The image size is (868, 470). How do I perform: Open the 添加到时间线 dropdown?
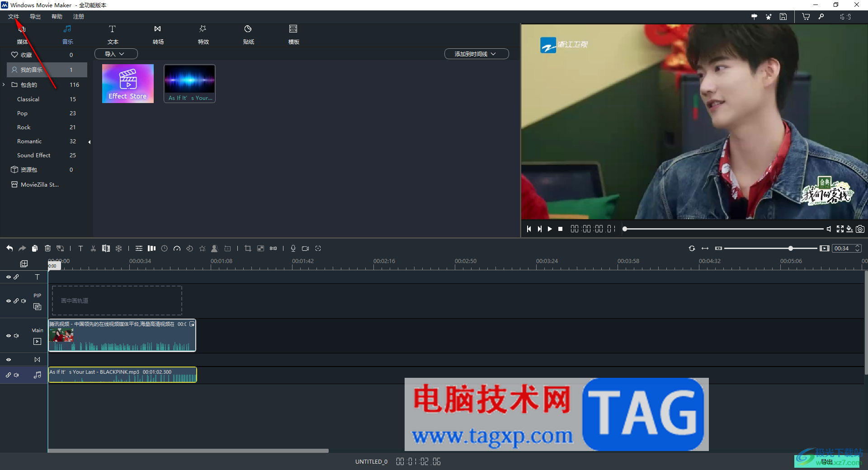[x=476, y=54]
